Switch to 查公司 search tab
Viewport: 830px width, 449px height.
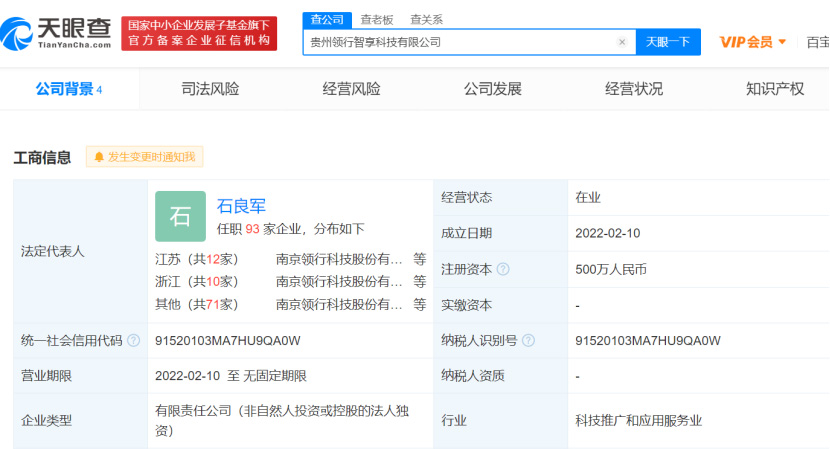[x=327, y=20]
